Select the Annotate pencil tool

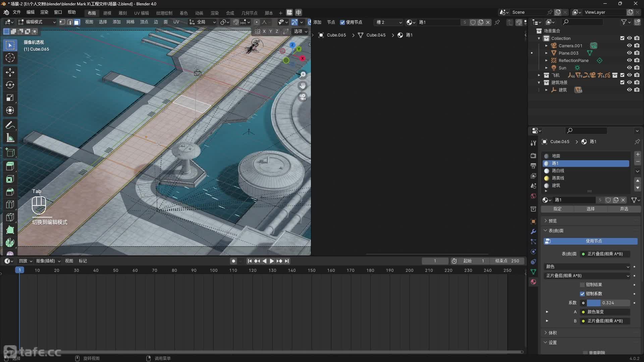[10, 125]
